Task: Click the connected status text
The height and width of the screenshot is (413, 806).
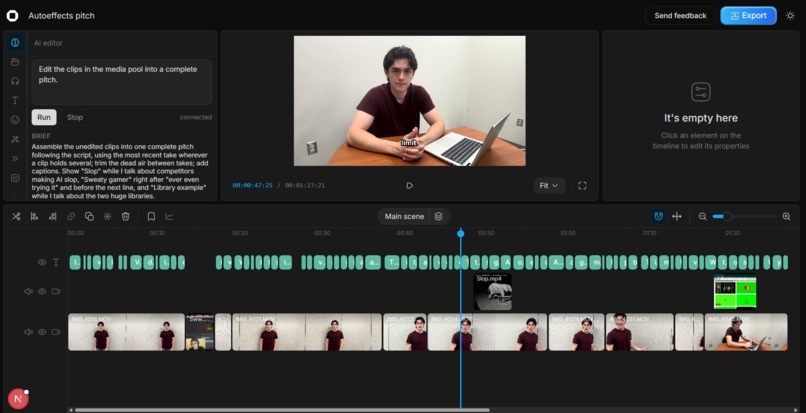Action: [x=196, y=117]
